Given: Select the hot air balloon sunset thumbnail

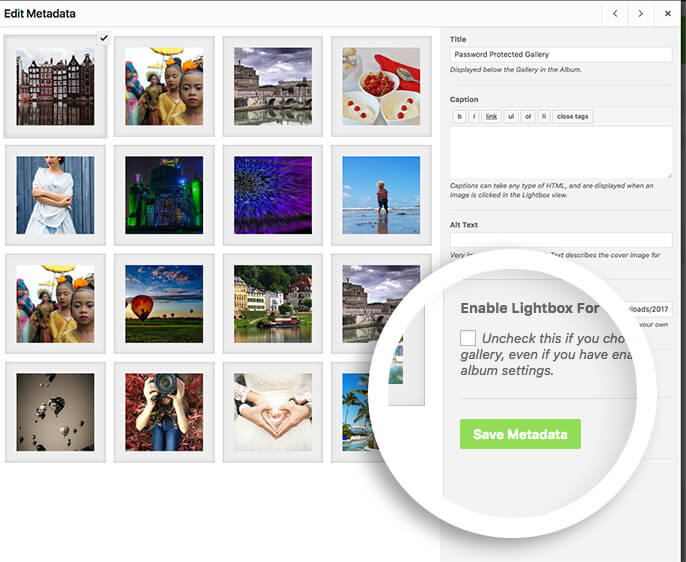Looking at the screenshot, I should tap(164, 304).
